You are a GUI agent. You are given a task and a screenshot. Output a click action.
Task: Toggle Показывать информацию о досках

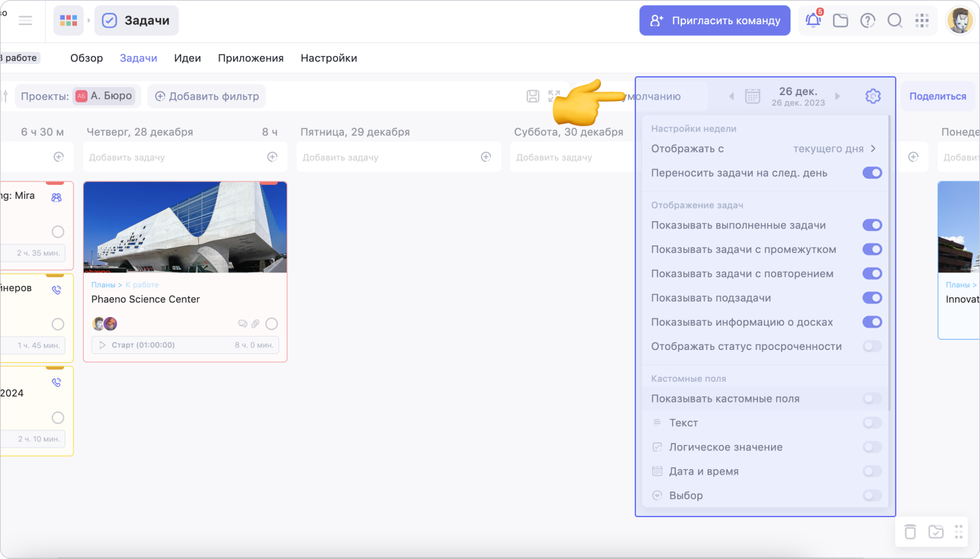pyautogui.click(x=872, y=322)
